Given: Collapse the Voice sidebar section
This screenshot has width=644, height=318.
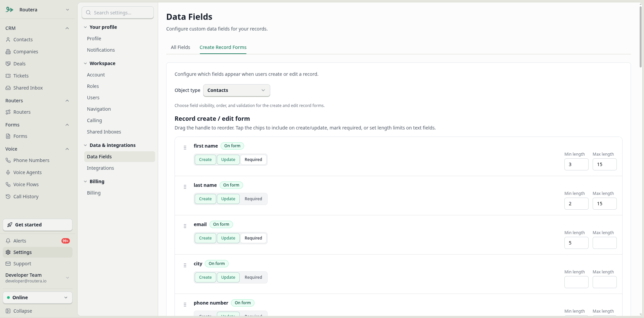Looking at the screenshot, I should pyautogui.click(x=67, y=149).
